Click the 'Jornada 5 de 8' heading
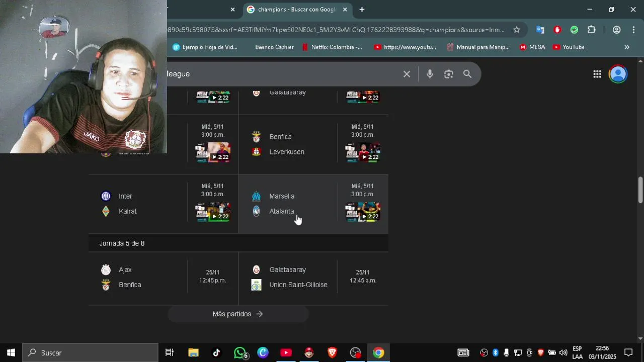This screenshot has height=362, width=644. (122, 243)
